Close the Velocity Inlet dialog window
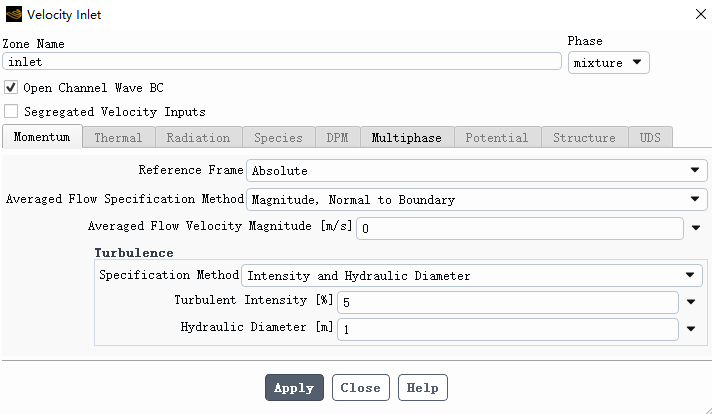712x414 pixels. [x=701, y=15]
